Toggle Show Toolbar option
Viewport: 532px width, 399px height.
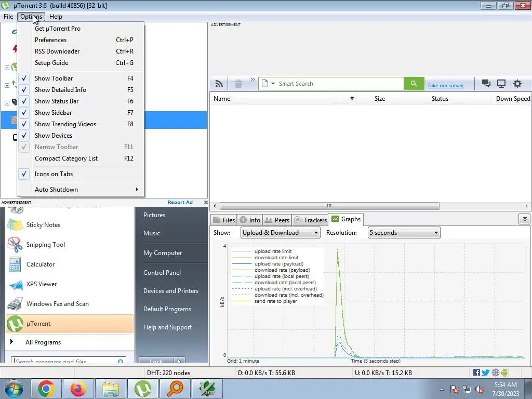81,78
